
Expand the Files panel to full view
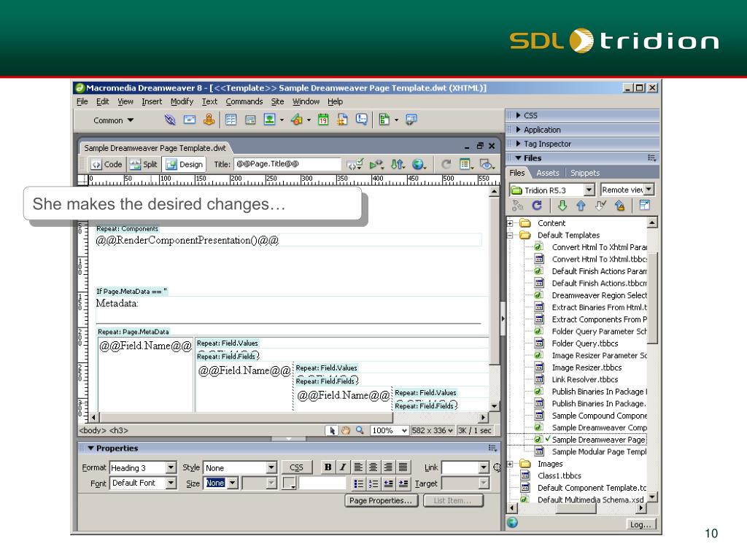(644, 205)
